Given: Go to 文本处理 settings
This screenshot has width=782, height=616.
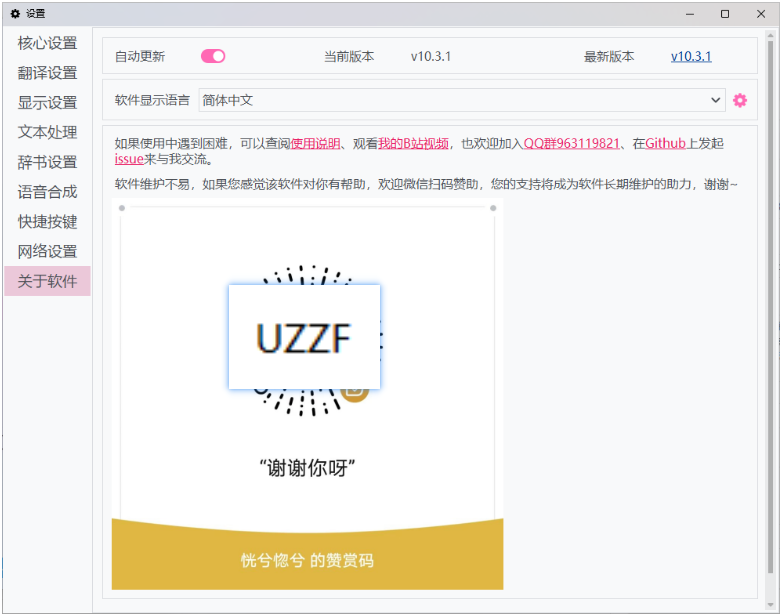Looking at the screenshot, I should [47, 132].
